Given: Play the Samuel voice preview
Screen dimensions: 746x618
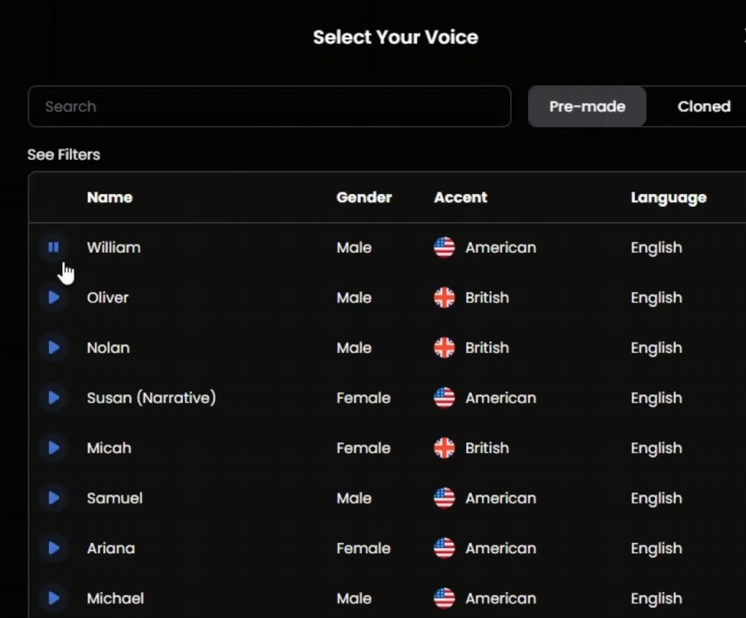Looking at the screenshot, I should tap(53, 498).
